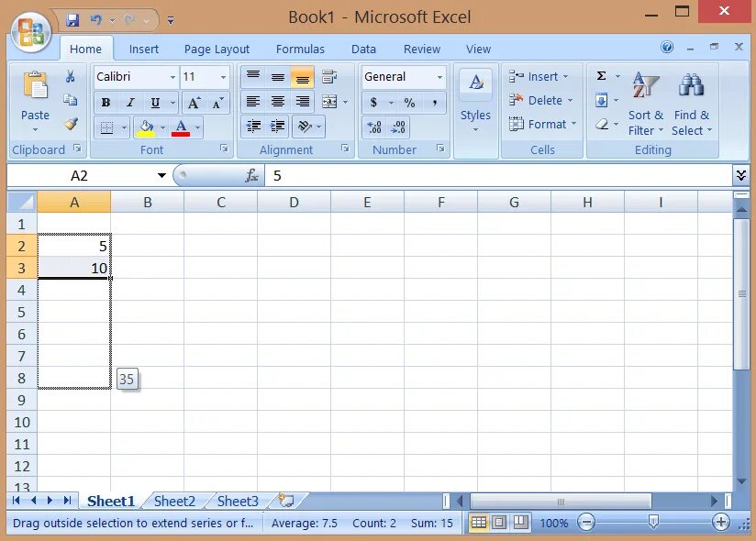
Task: Align text to top of cell
Action: coord(253,77)
